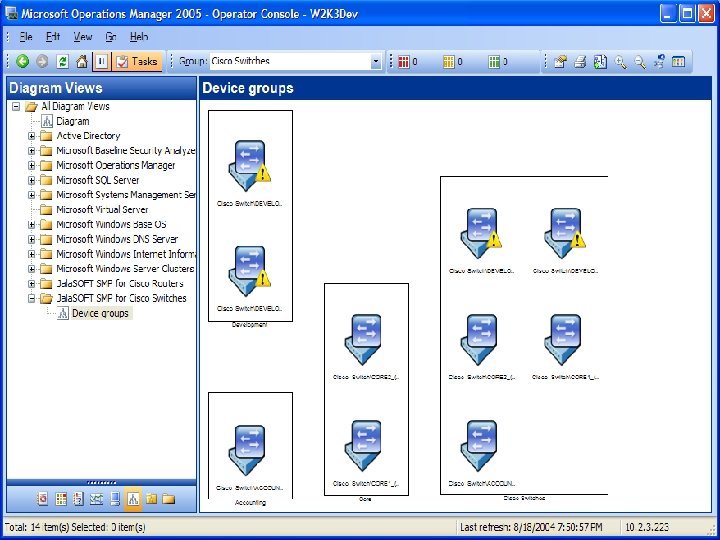Image resolution: width=720 pixels, height=540 pixels.
Task: Expand JalaSOFT SMF for Cisco Routers folder
Action: click(x=31, y=284)
